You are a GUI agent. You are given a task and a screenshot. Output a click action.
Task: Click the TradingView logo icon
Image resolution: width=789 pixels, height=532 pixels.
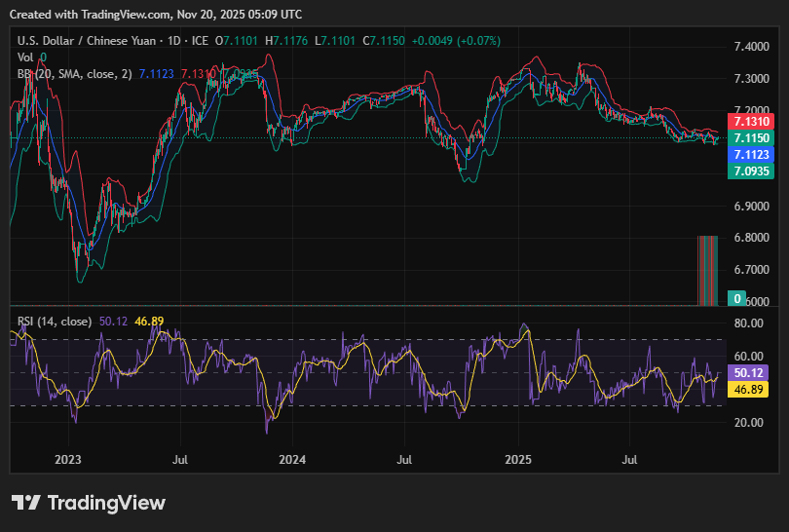click(x=26, y=503)
